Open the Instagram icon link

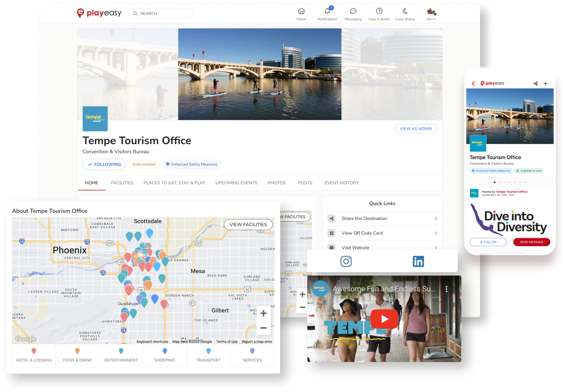tap(346, 262)
